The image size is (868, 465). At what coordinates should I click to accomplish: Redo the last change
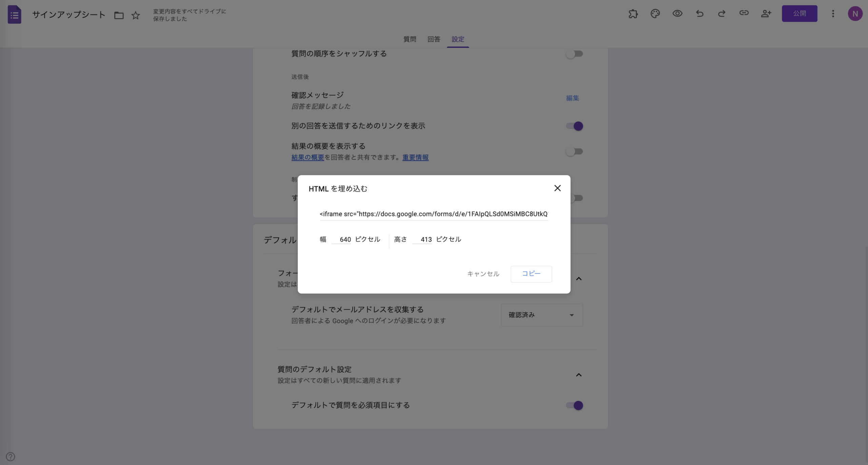click(x=722, y=14)
